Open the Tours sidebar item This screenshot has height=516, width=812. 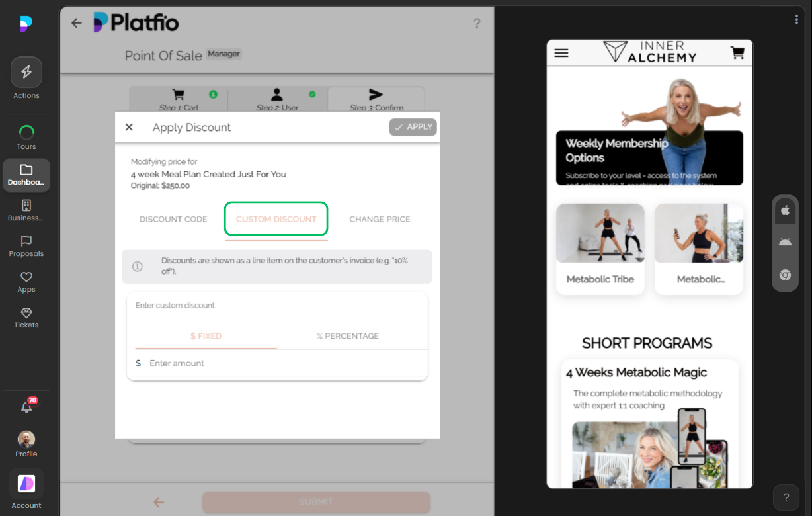point(26,132)
